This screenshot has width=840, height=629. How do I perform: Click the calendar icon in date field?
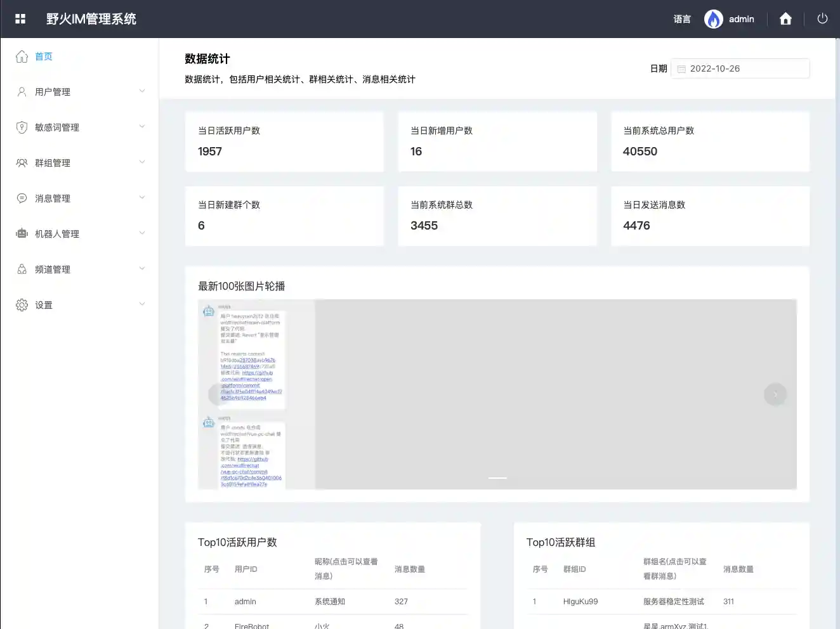coord(681,69)
